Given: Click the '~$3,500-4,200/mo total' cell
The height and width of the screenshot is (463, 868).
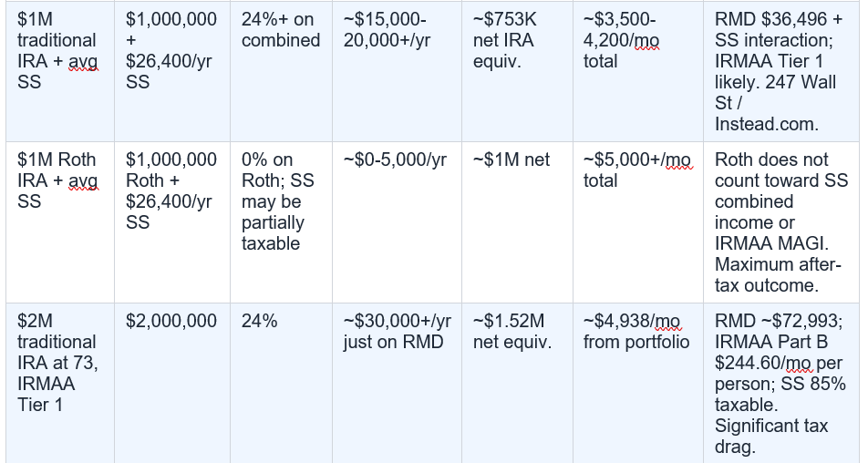Looking at the screenshot, I should point(637,71).
